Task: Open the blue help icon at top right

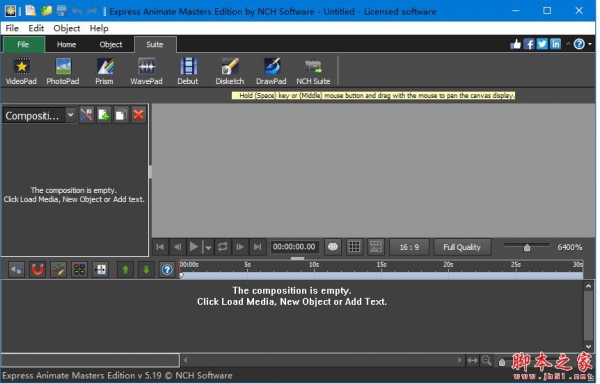Action: pos(579,44)
